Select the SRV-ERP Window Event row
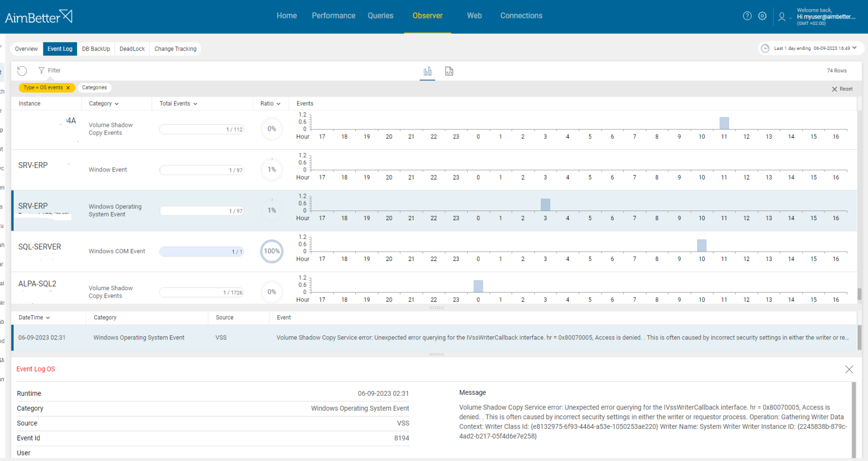The width and height of the screenshot is (868, 461). click(434, 170)
